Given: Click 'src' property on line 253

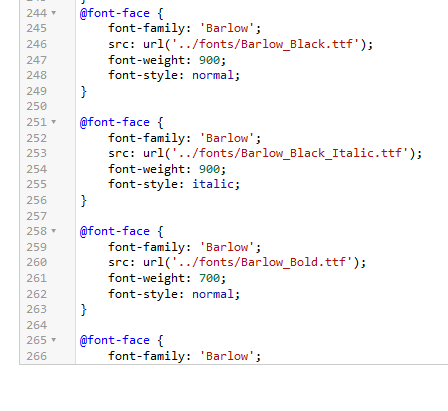Looking at the screenshot, I should [x=118, y=153].
